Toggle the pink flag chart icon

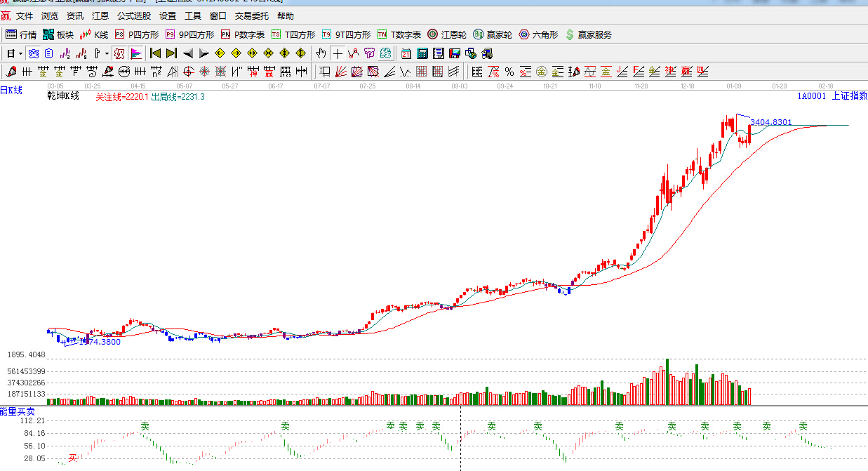pos(136,53)
